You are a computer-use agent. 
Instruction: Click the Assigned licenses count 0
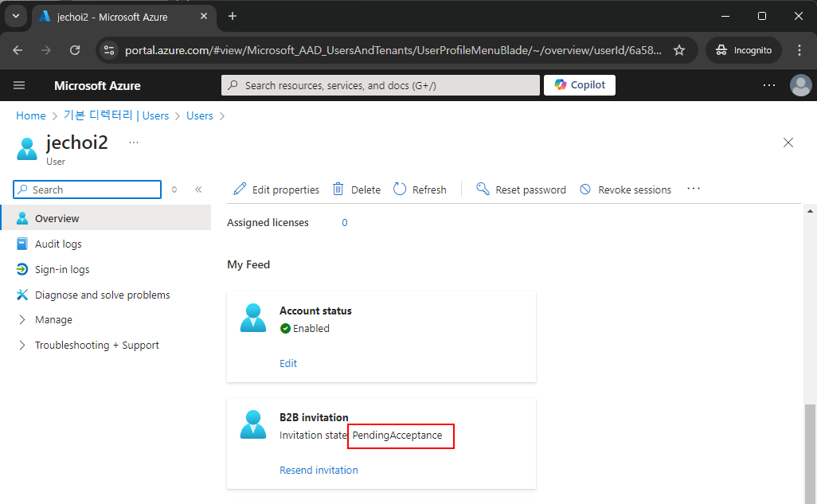(345, 223)
